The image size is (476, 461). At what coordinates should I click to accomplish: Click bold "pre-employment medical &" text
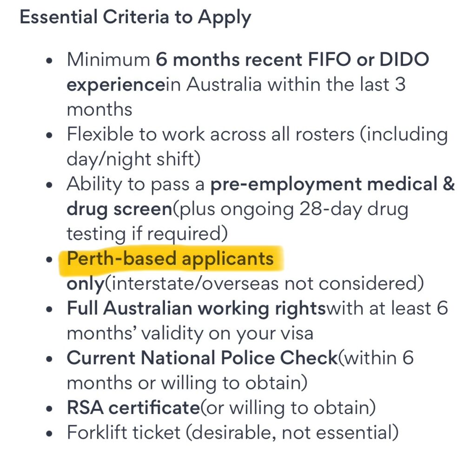point(332,184)
